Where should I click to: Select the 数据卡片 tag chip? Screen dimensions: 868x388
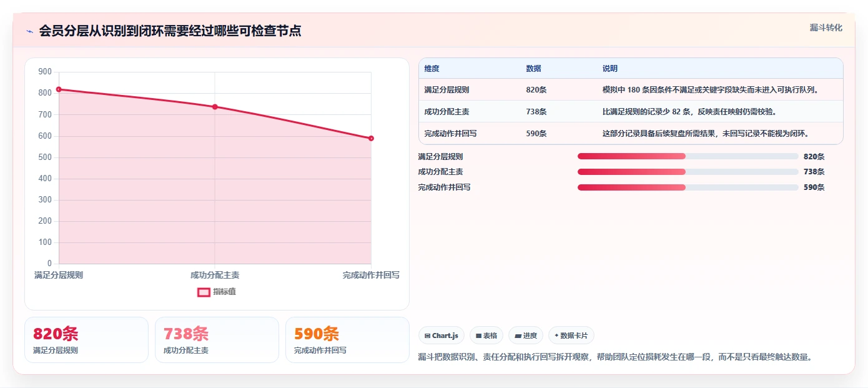click(571, 336)
